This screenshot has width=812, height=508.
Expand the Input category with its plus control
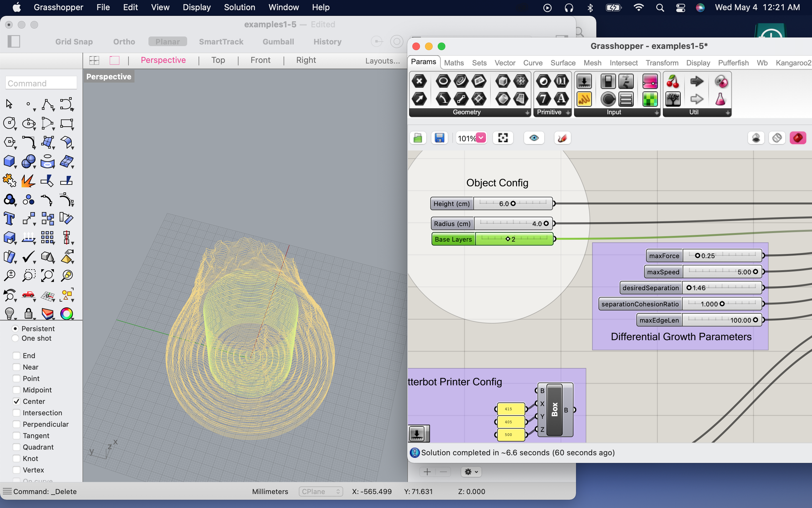click(x=657, y=113)
